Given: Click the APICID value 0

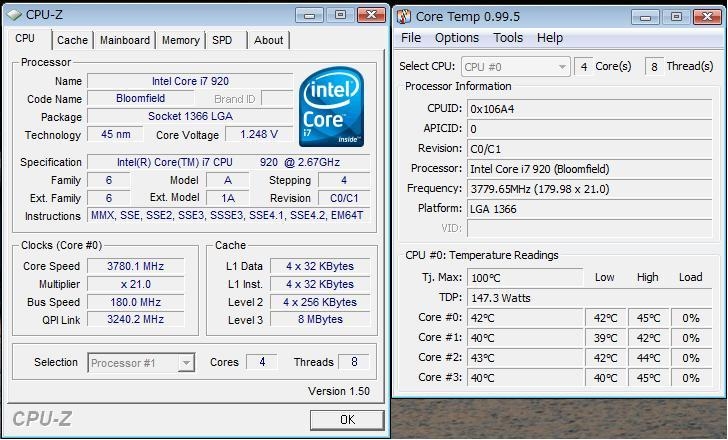Looking at the screenshot, I should (590, 129).
